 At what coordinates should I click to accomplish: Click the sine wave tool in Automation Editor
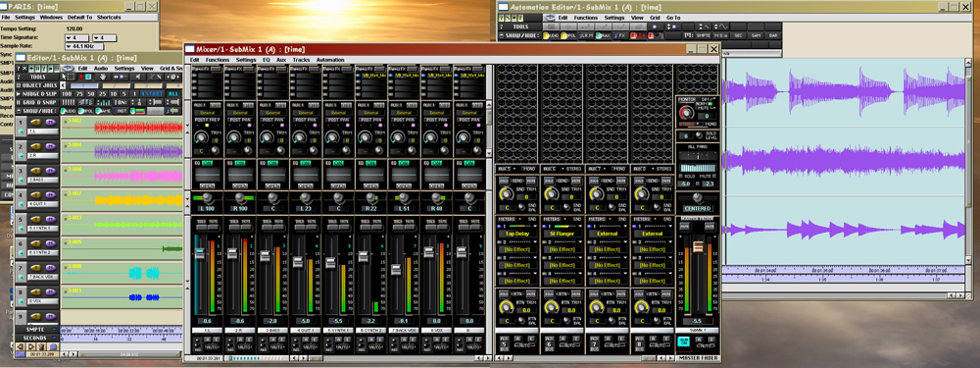pyautogui.click(x=721, y=26)
